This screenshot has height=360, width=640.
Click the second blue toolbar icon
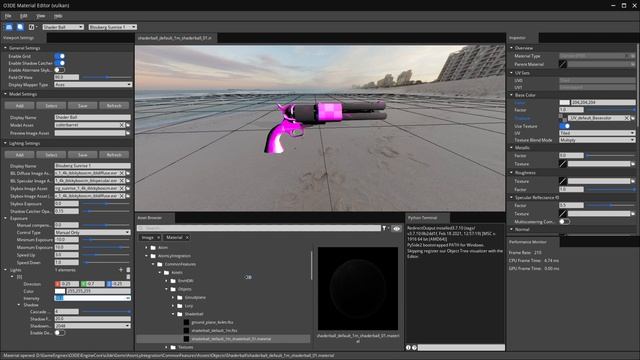click(x=20, y=27)
